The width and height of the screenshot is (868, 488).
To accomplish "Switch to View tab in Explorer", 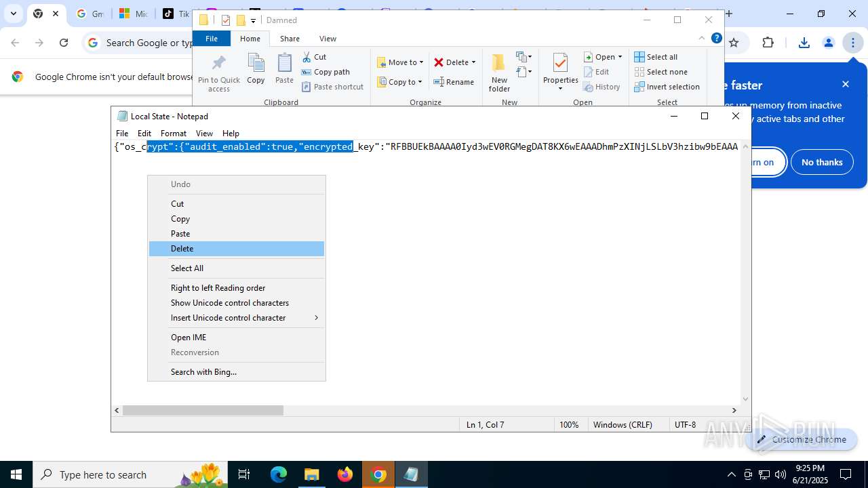I will point(328,39).
